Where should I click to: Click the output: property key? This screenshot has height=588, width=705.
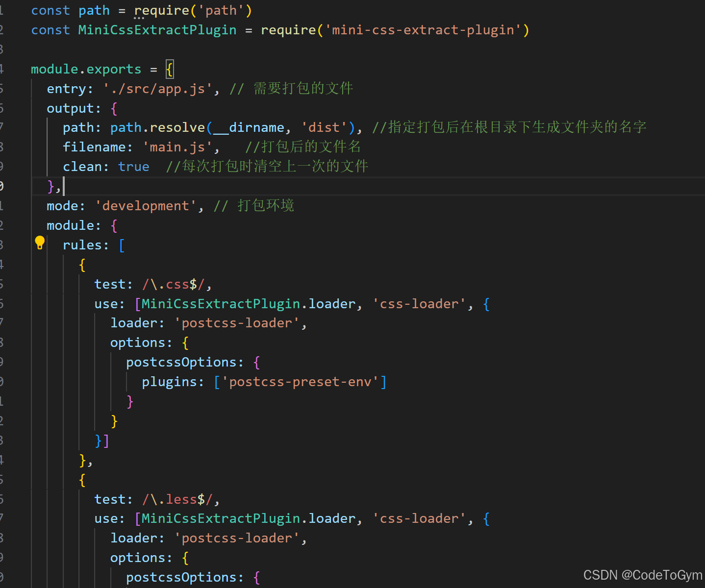(x=74, y=108)
